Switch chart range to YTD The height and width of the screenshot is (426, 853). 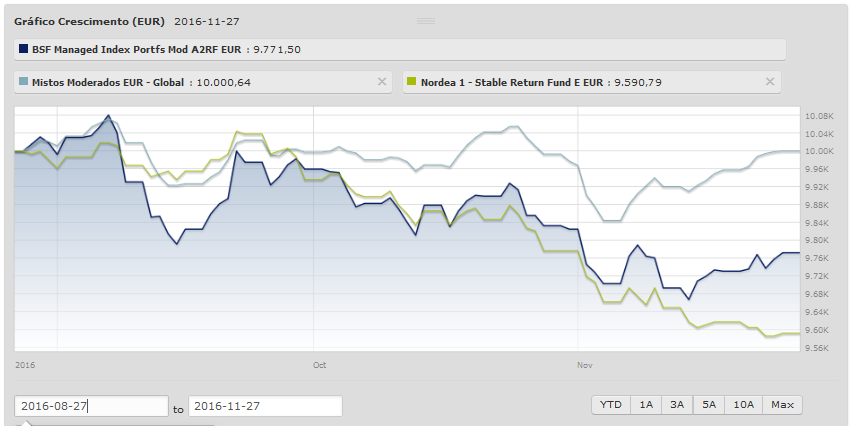[610, 405]
